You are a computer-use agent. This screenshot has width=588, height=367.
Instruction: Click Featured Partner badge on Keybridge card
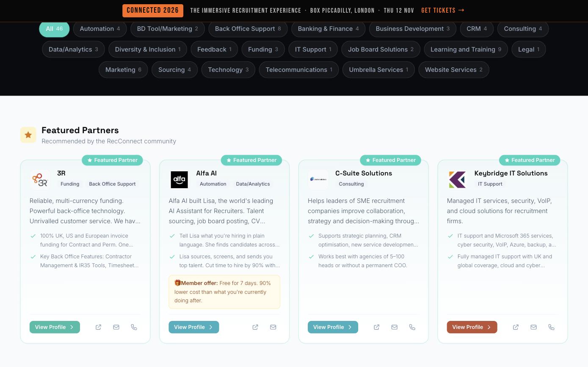530,160
